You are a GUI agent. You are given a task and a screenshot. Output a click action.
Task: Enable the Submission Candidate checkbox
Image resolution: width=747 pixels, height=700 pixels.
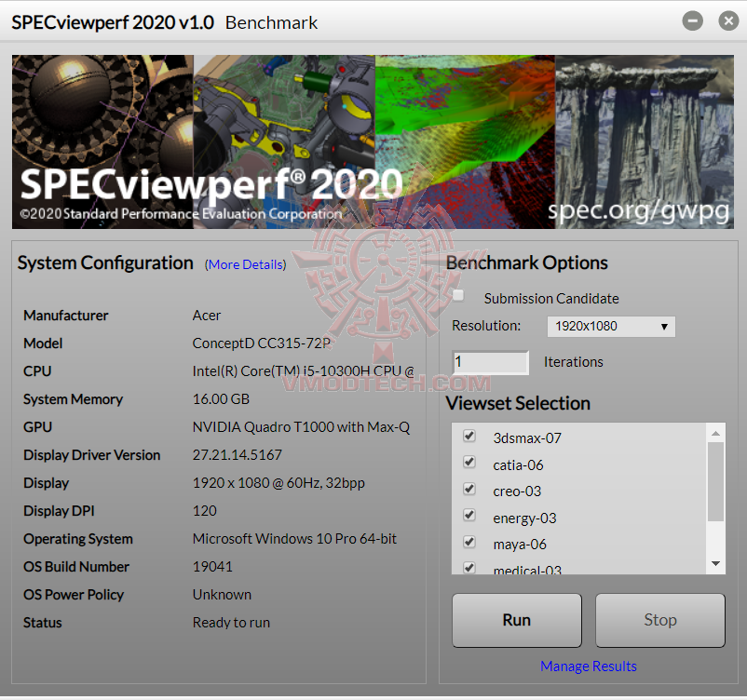tap(457, 294)
